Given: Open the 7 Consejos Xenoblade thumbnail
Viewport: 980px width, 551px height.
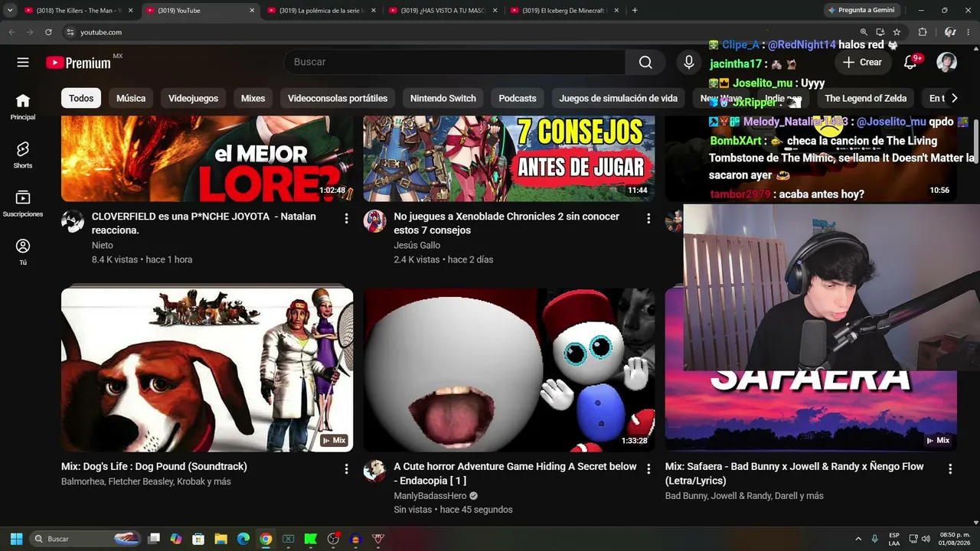Looking at the screenshot, I should coord(509,158).
